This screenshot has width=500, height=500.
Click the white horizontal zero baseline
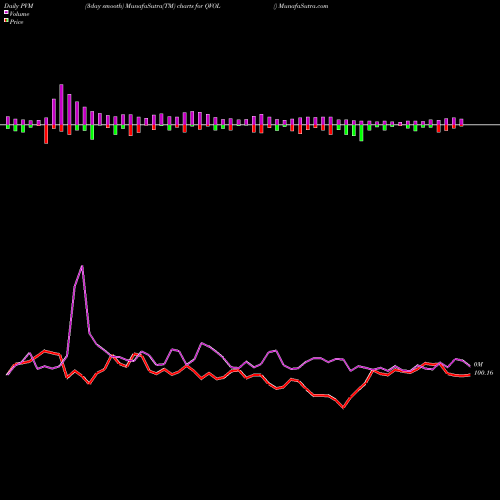[x=250, y=125]
